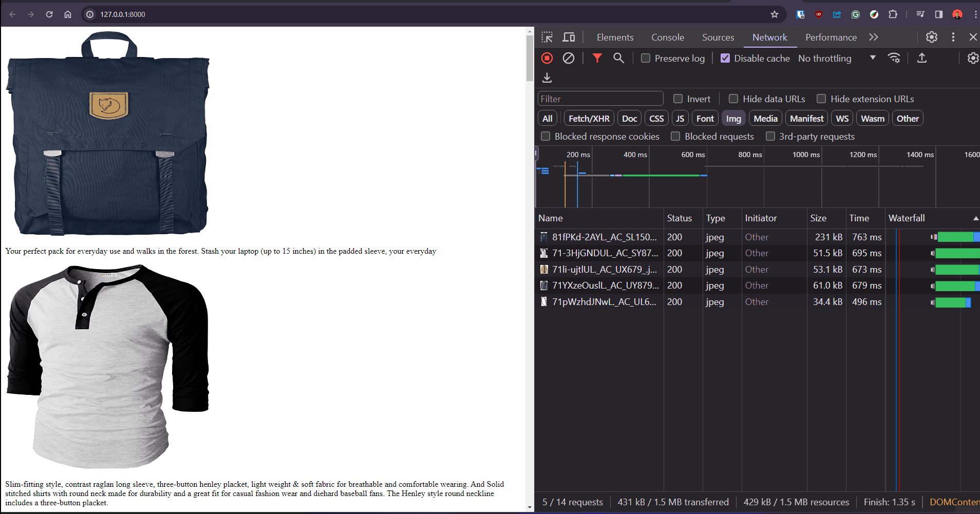Open the No throttling dropdown
Viewport: 980px width, 514px height.
coord(837,59)
